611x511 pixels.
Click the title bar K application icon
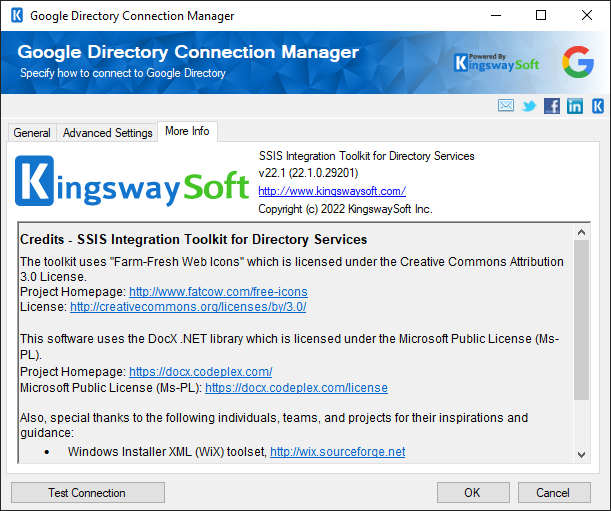point(17,16)
